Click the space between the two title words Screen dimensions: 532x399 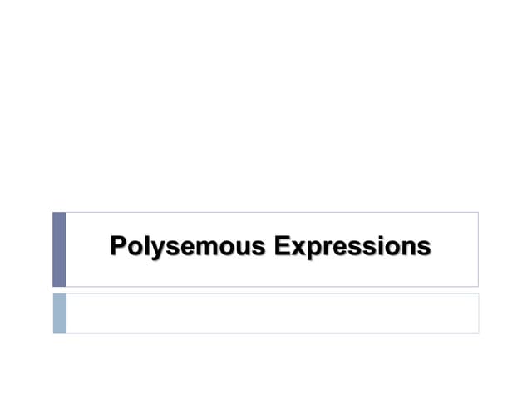tap(271, 248)
